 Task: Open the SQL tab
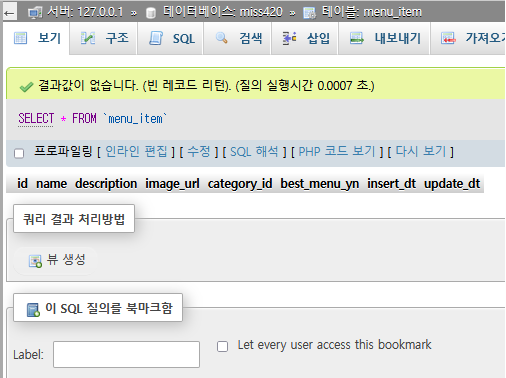(x=170, y=38)
